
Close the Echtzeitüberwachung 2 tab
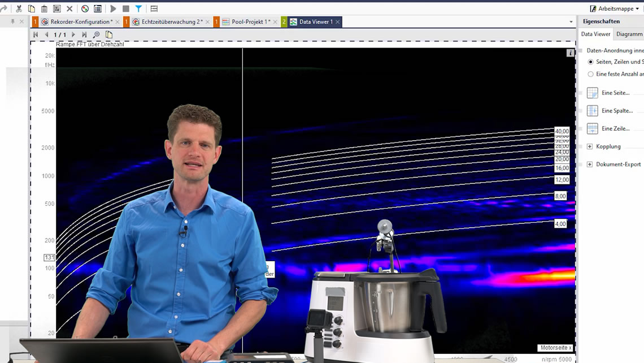pos(208,21)
